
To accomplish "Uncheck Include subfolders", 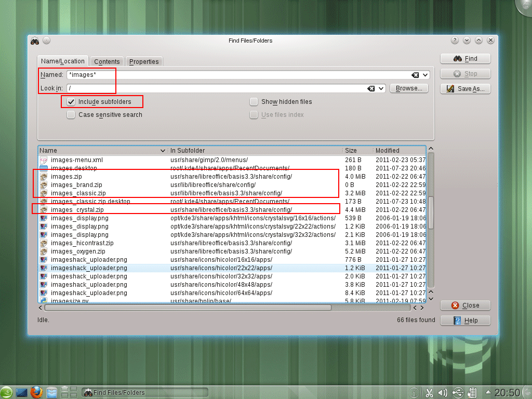I will [71, 102].
